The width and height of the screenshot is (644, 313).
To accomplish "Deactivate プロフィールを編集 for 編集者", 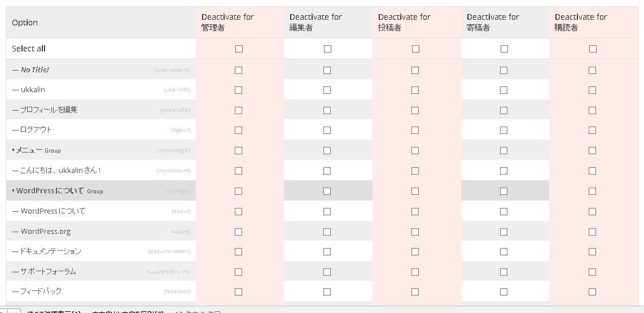I will [x=327, y=110].
